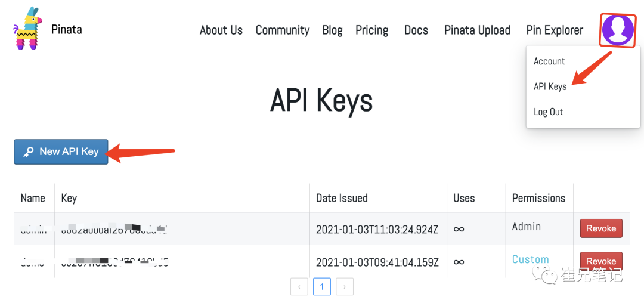The height and width of the screenshot is (303, 644).
Task: View the Pricing page
Action: pyautogui.click(x=371, y=30)
